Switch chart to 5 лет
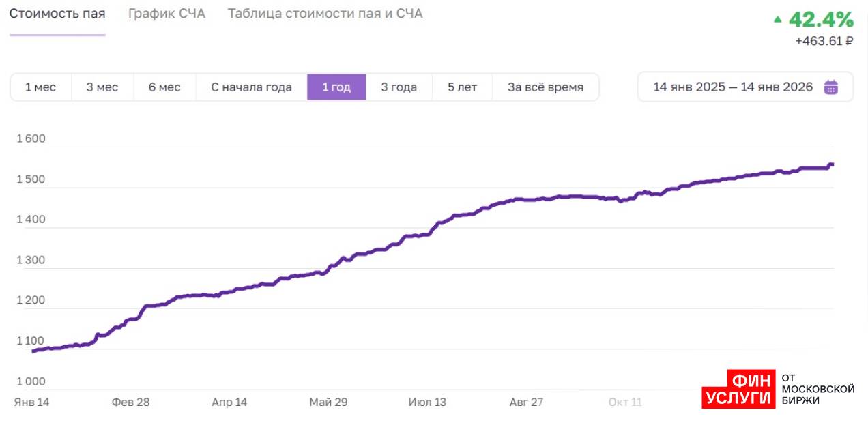This screenshot has width=868, height=423. click(462, 87)
